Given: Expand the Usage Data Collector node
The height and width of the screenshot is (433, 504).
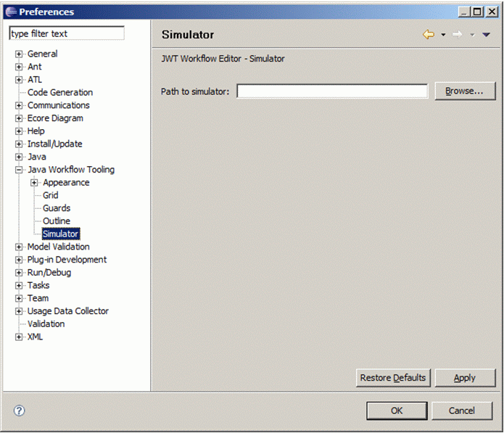Looking at the screenshot, I should [19, 311].
